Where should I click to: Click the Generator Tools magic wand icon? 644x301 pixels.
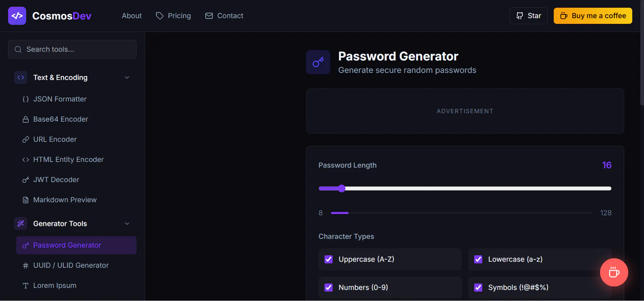point(21,224)
